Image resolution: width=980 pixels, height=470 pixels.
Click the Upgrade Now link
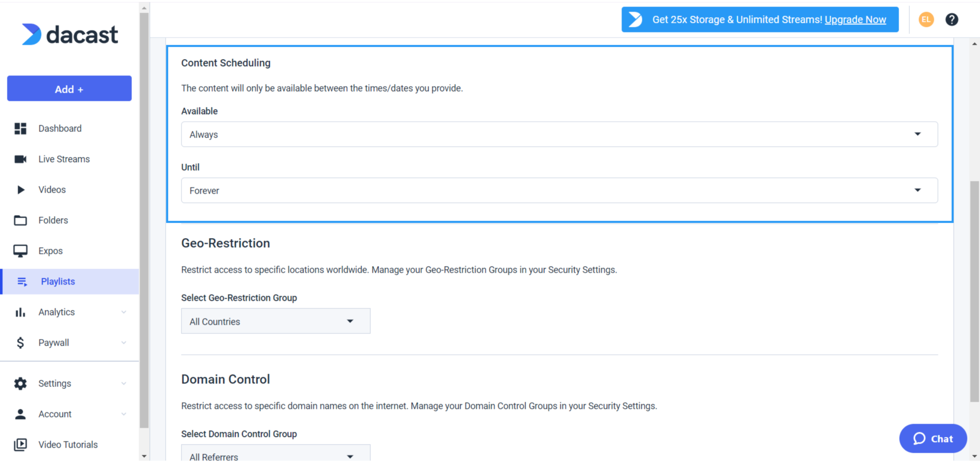point(855,20)
